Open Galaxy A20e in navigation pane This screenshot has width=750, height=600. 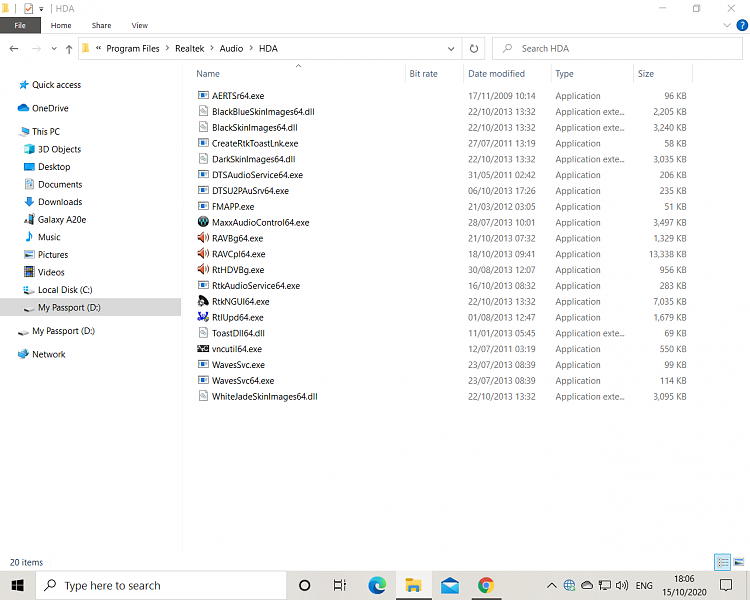point(62,220)
